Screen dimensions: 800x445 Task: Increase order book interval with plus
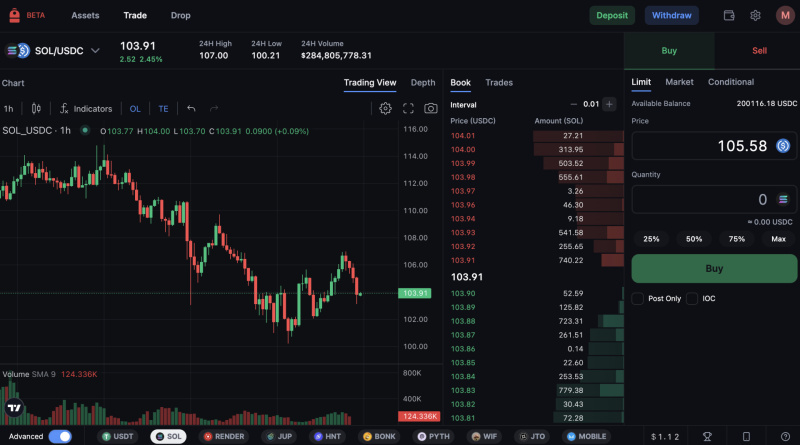click(x=609, y=104)
